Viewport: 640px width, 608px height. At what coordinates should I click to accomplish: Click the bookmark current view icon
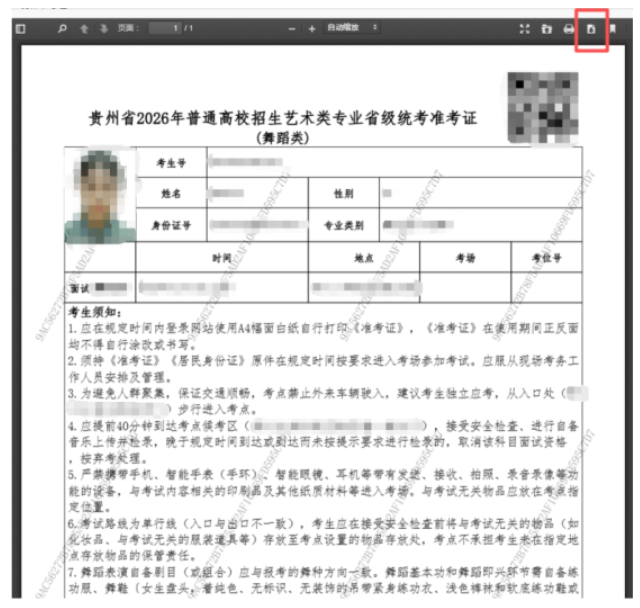[613, 29]
